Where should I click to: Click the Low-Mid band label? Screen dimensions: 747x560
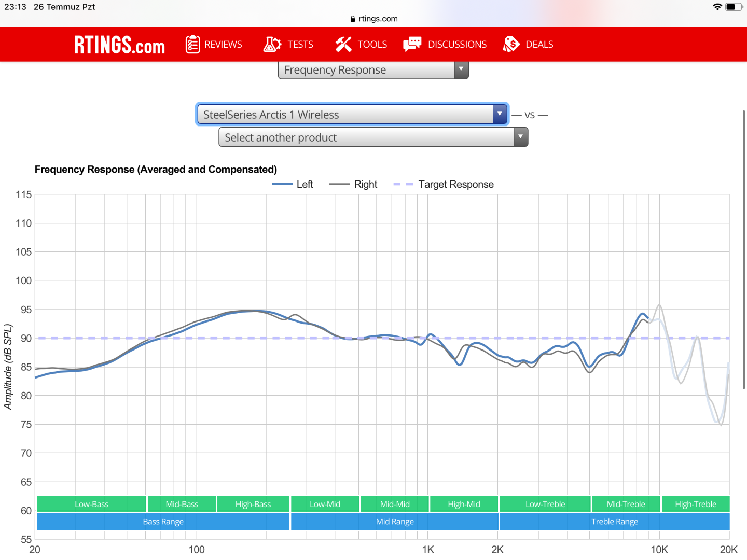(x=325, y=504)
